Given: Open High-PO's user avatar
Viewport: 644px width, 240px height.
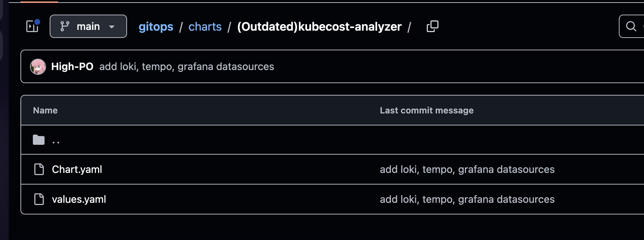Looking at the screenshot, I should (x=38, y=67).
